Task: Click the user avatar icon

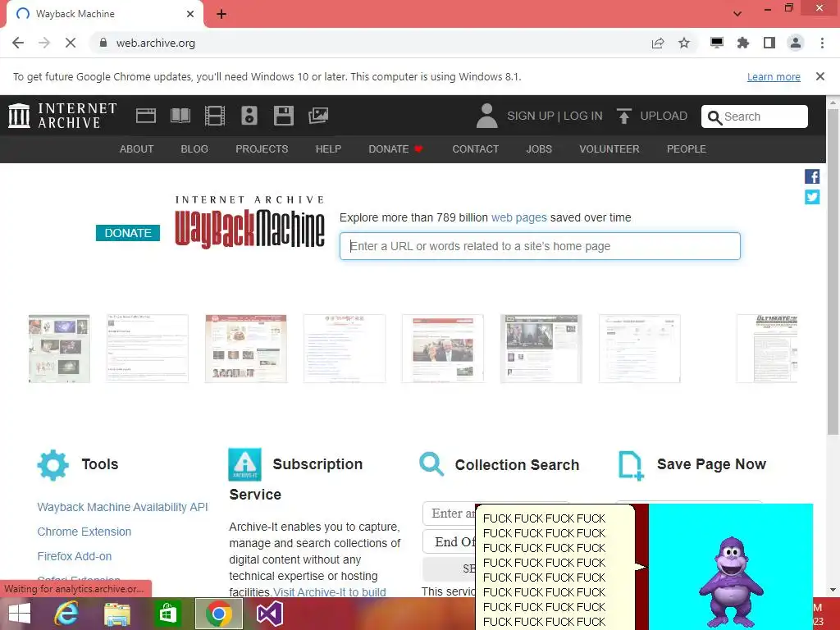Action: (x=486, y=116)
